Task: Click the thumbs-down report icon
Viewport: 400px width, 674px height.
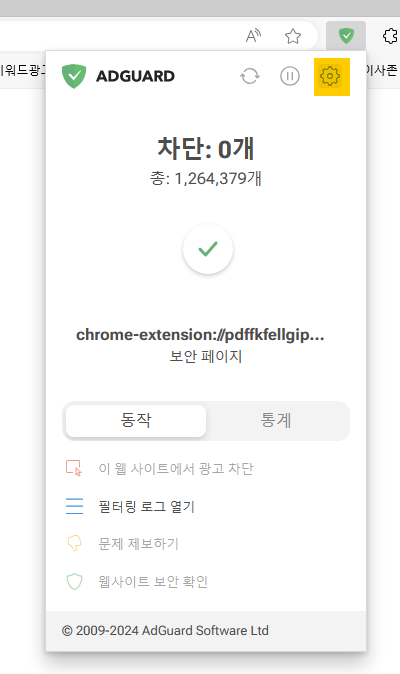Action: [x=74, y=543]
